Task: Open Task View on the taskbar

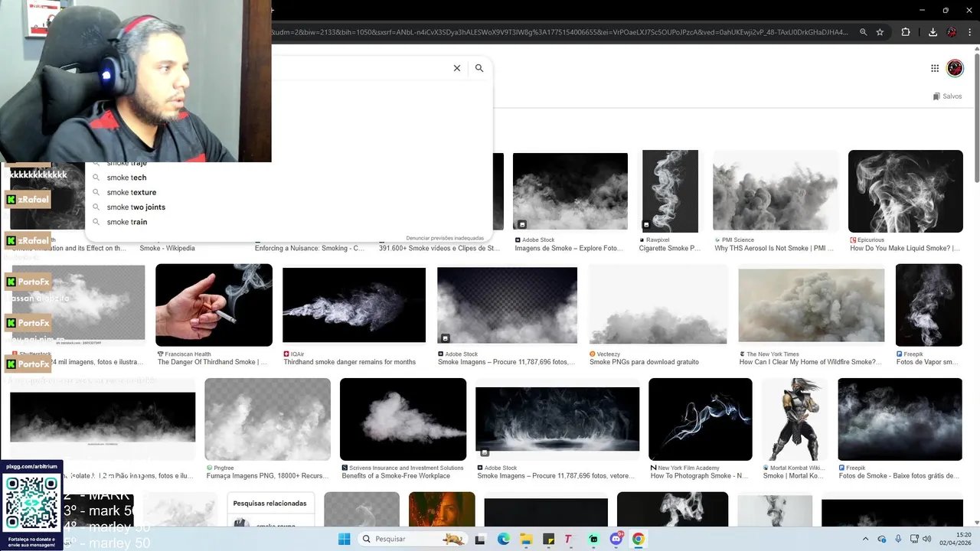Action: [x=480, y=539]
